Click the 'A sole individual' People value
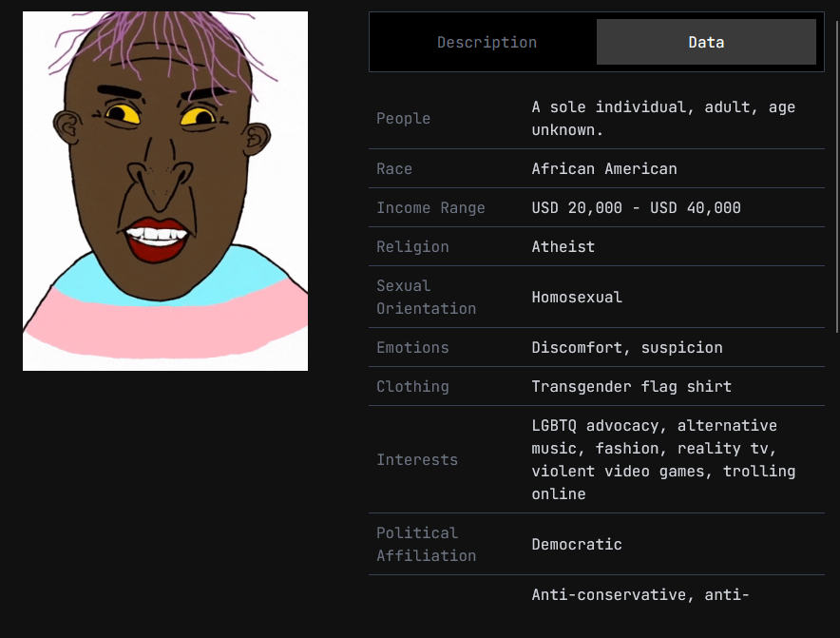 point(663,119)
